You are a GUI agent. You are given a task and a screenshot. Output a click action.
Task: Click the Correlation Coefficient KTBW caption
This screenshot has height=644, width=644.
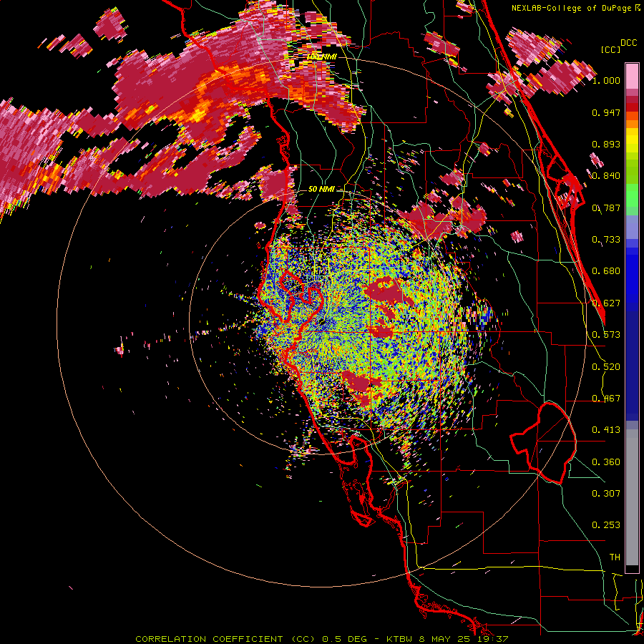coord(322,639)
